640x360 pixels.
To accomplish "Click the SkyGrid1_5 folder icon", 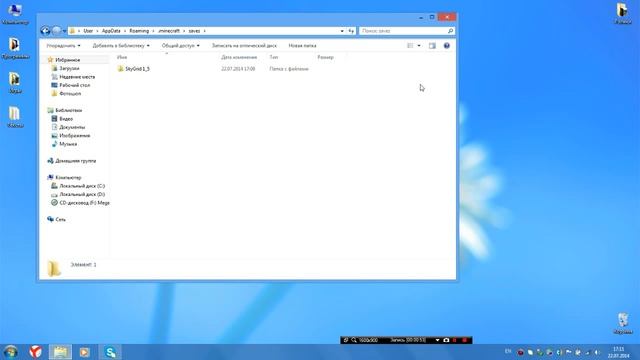I will click(120, 69).
